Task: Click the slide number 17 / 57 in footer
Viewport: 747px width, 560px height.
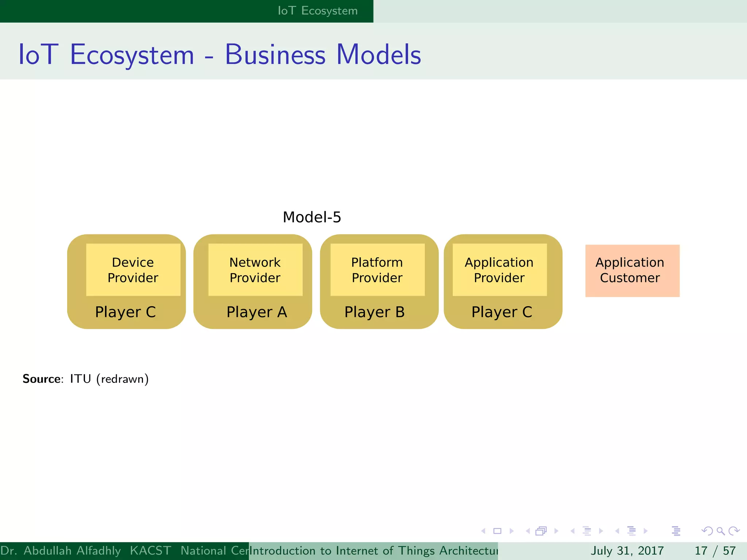Action: tap(715, 551)
